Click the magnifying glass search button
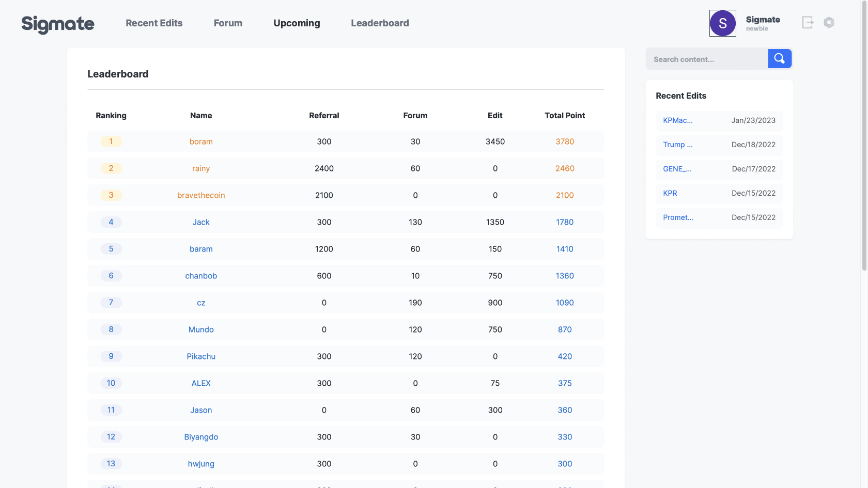This screenshot has height=488, width=868. click(x=780, y=58)
